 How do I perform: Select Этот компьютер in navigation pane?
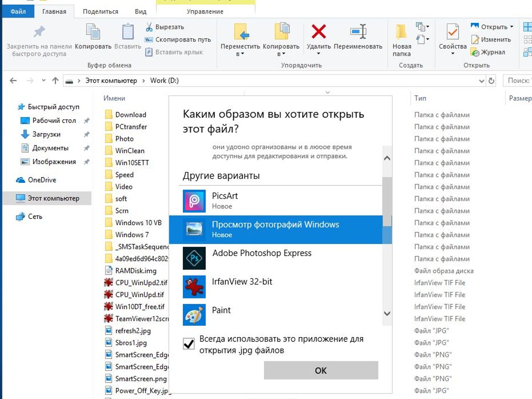(x=47, y=198)
